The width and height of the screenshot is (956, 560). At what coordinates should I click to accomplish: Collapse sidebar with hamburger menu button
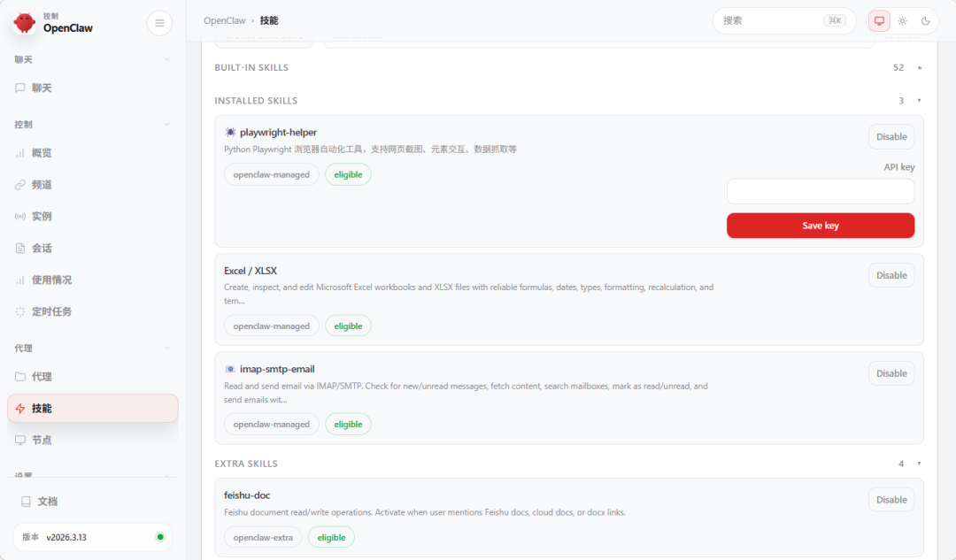point(159,23)
